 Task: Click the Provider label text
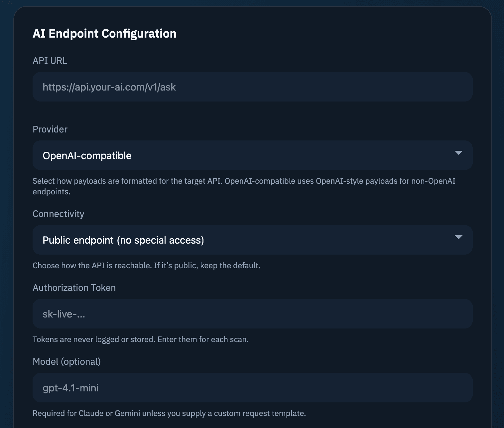pyautogui.click(x=50, y=129)
